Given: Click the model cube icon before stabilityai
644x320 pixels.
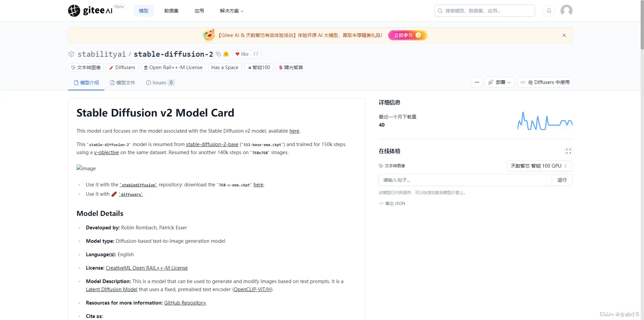Looking at the screenshot, I should 71,54.
